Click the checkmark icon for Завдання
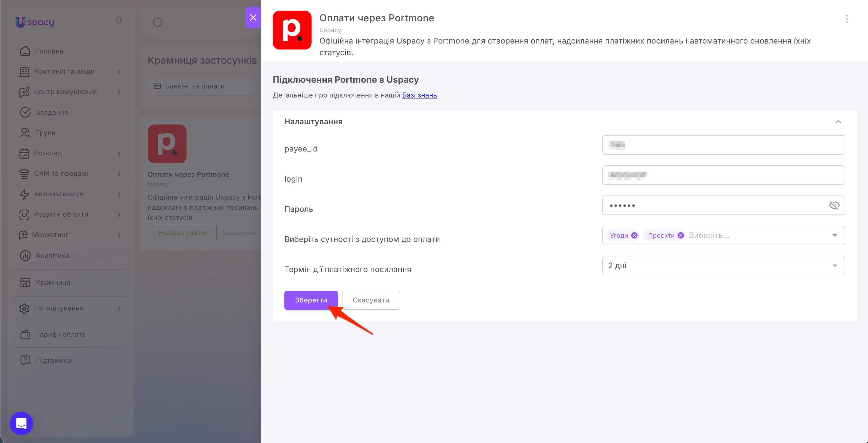 click(25, 112)
